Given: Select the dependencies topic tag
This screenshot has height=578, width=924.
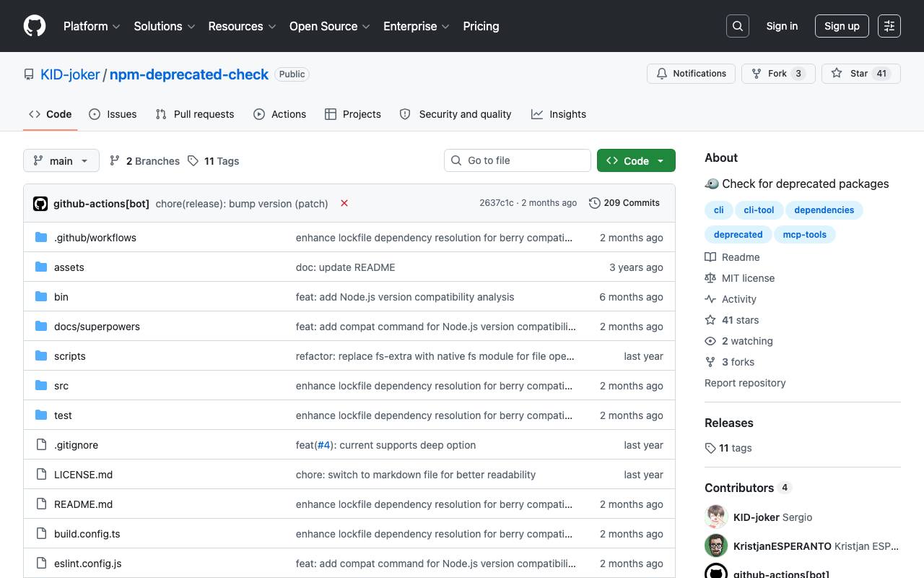Looking at the screenshot, I should tap(824, 210).
